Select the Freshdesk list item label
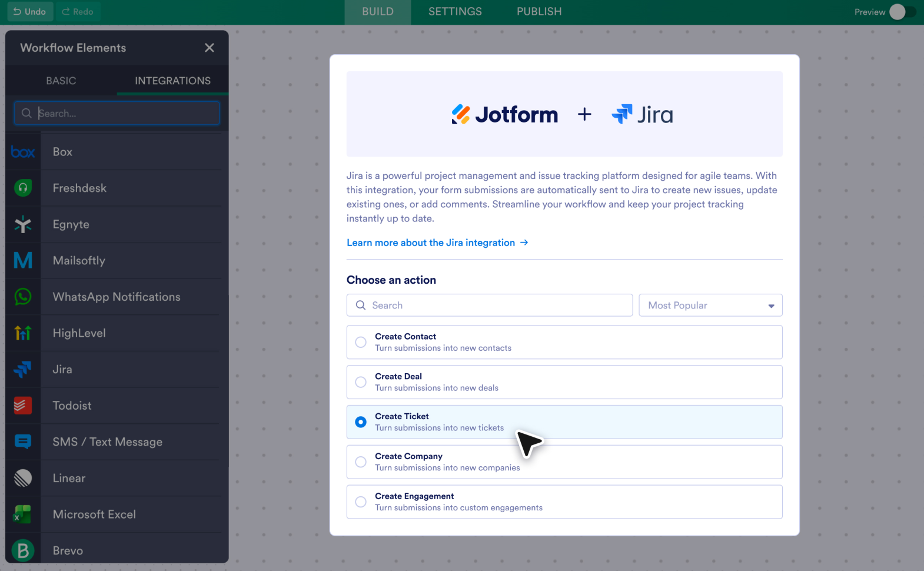Screen dimensions: 924x571 pyautogui.click(x=79, y=188)
